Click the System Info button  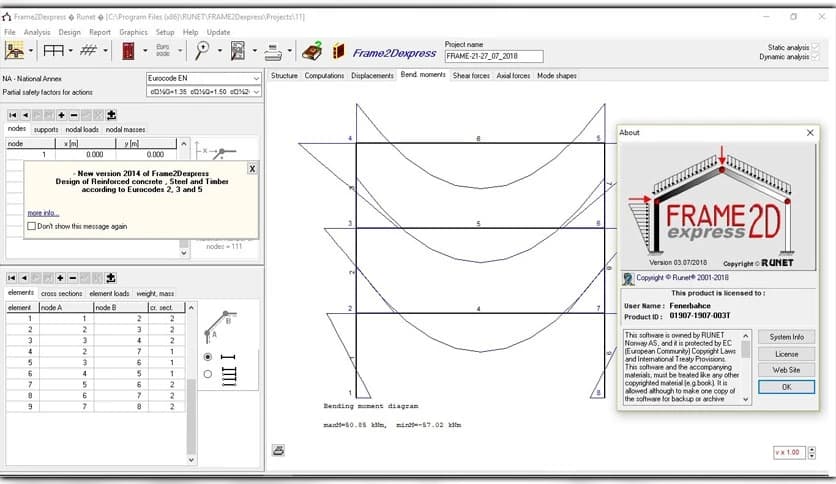[786, 337]
